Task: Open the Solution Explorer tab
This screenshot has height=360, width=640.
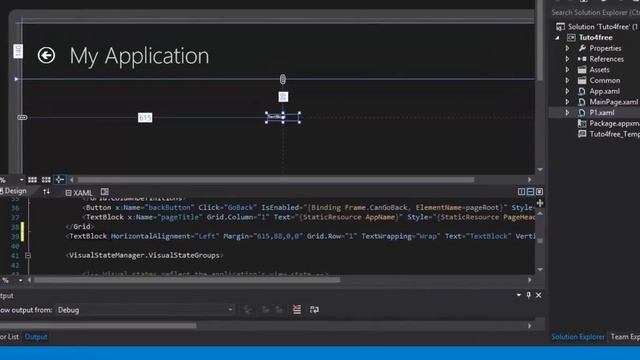Action: click(578, 337)
